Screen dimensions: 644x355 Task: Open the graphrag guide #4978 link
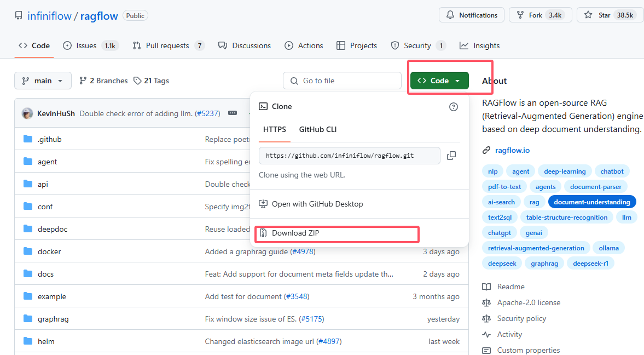click(x=303, y=251)
